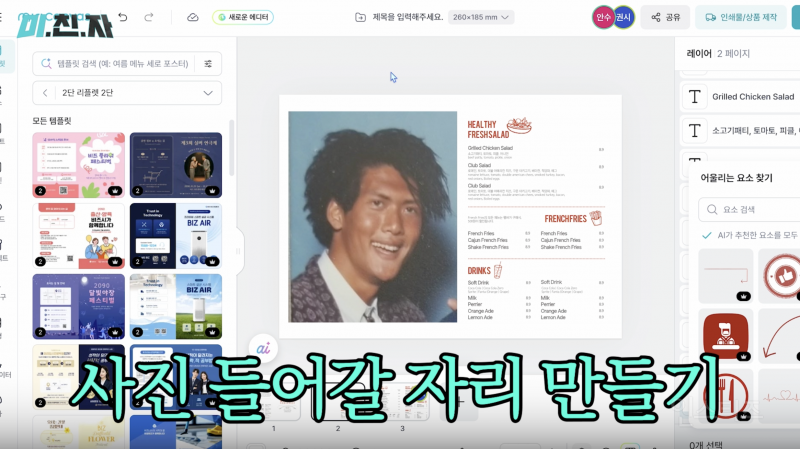Select the pink 비즈 플리마켓 template
The image size is (800, 449).
click(79, 165)
